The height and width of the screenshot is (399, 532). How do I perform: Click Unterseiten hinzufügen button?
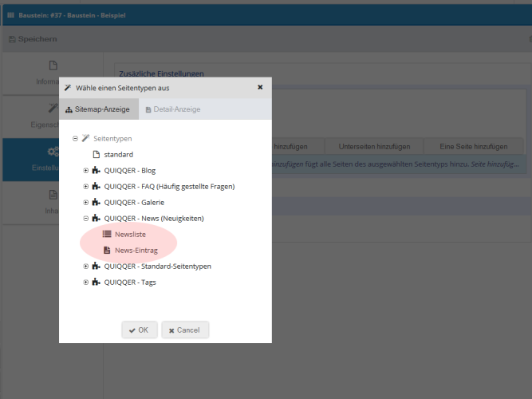coord(374,147)
